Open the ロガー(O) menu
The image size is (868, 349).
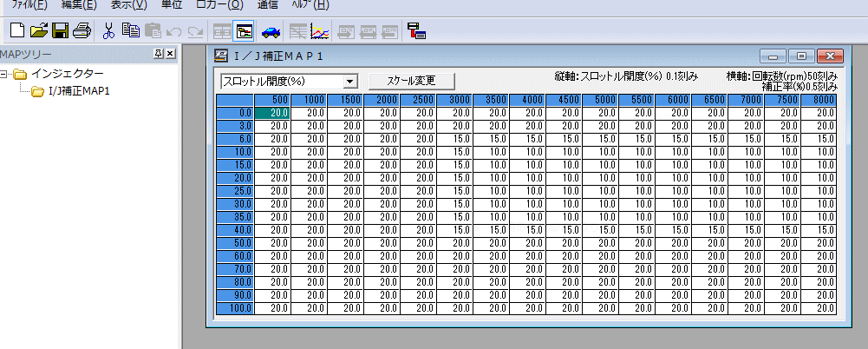click(x=219, y=5)
